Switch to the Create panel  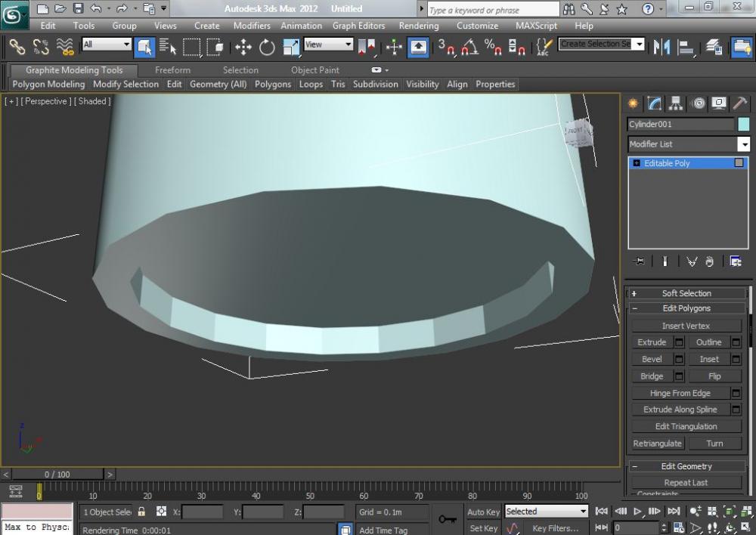click(633, 104)
